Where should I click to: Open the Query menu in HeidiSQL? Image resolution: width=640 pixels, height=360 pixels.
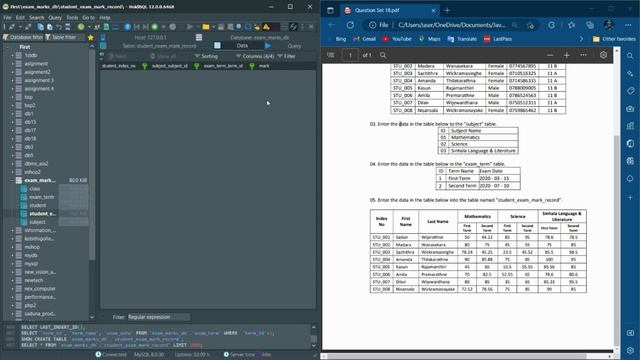[55, 18]
